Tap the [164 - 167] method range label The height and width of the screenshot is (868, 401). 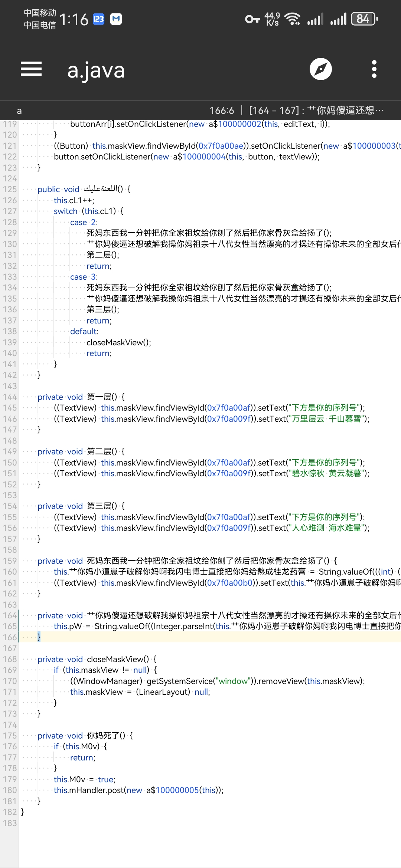coord(274,111)
